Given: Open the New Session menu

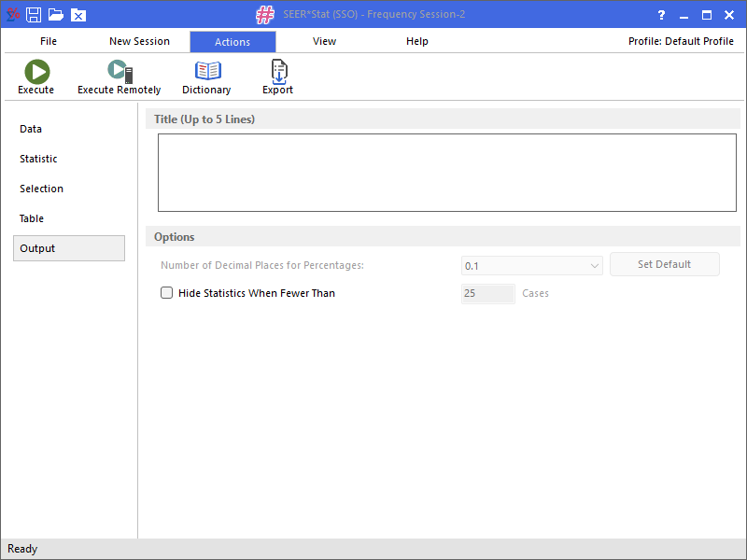Looking at the screenshot, I should (x=139, y=41).
